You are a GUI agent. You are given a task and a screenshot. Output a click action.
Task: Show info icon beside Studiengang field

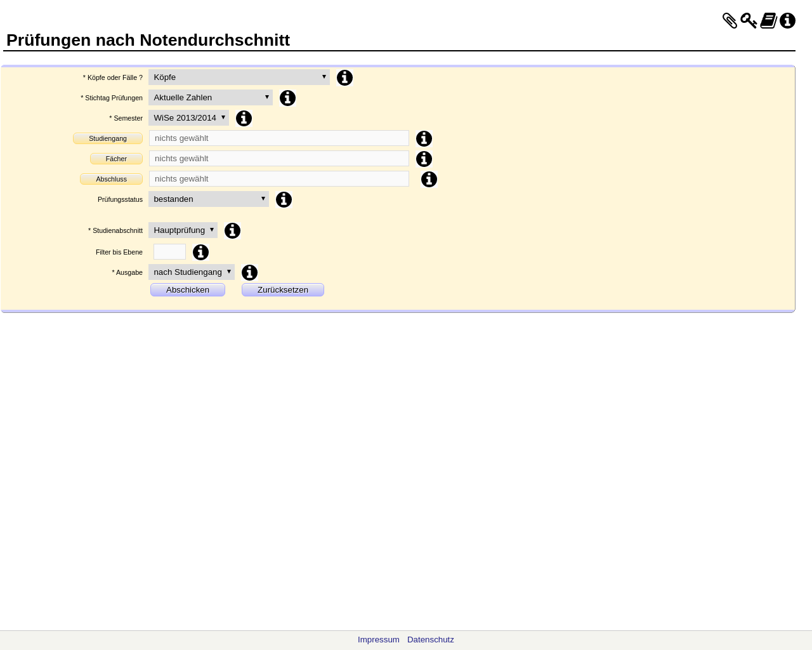tap(424, 138)
